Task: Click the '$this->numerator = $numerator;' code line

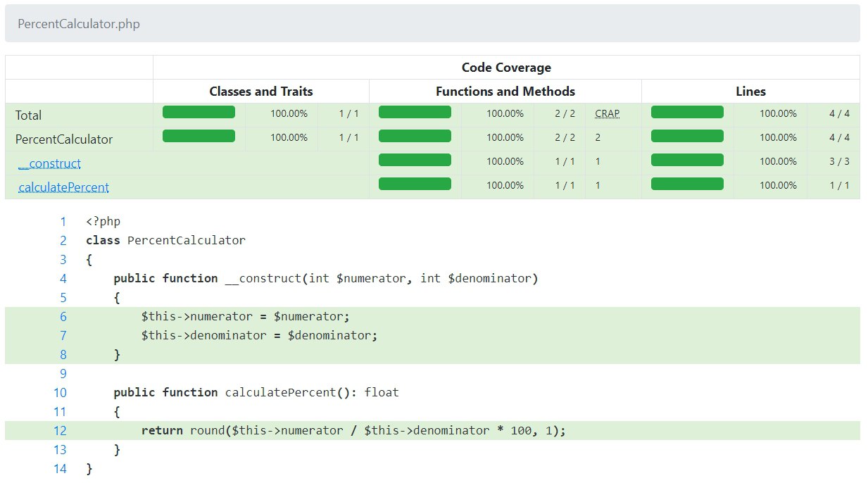Action: [245, 316]
